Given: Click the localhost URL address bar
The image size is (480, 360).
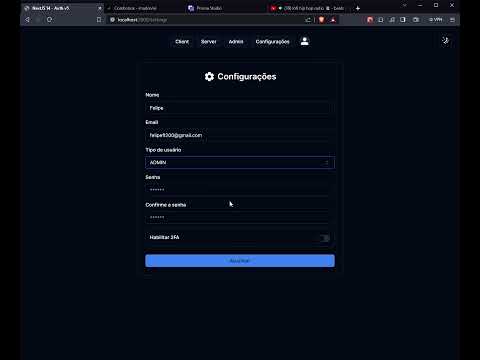Looking at the screenshot, I should pos(207,20).
